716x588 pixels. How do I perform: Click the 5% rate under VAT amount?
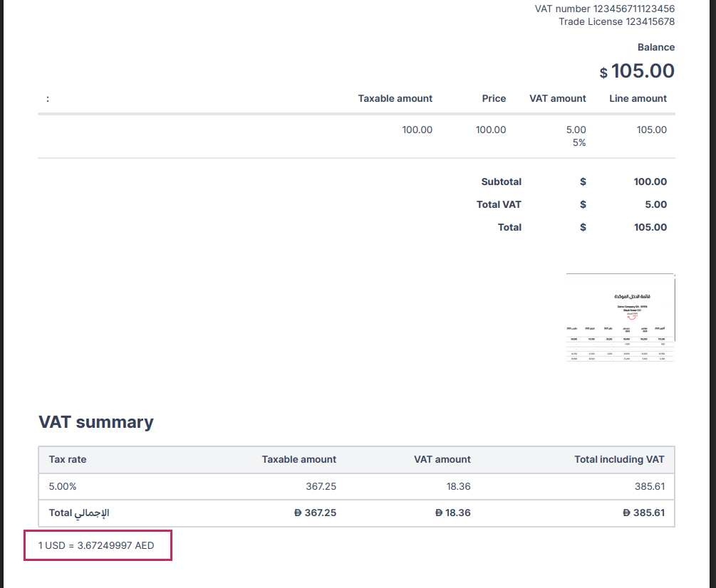(x=578, y=142)
